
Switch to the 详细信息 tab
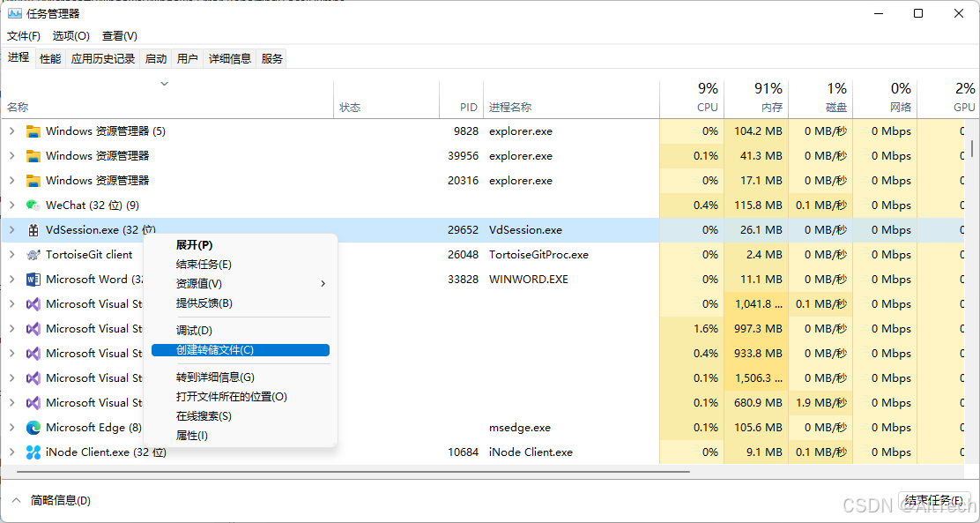pyautogui.click(x=230, y=59)
